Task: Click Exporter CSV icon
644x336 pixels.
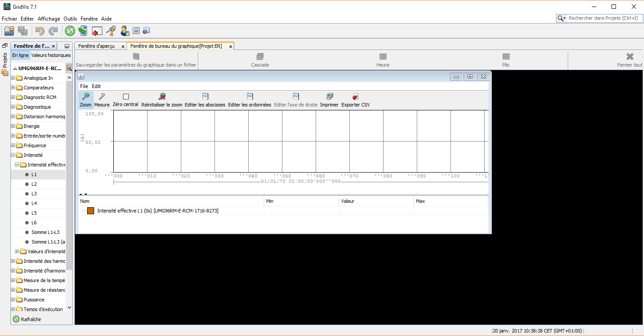Action: (355, 97)
